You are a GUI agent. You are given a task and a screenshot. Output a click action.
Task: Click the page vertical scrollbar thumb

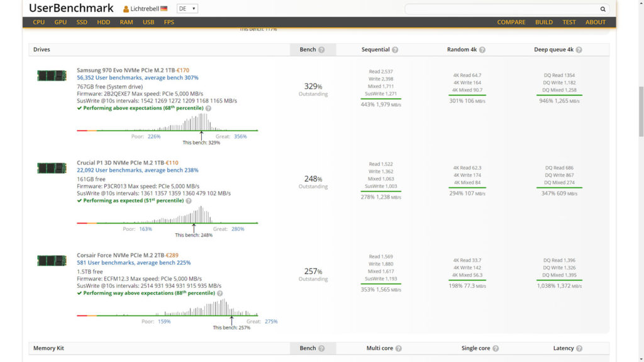(x=641, y=112)
